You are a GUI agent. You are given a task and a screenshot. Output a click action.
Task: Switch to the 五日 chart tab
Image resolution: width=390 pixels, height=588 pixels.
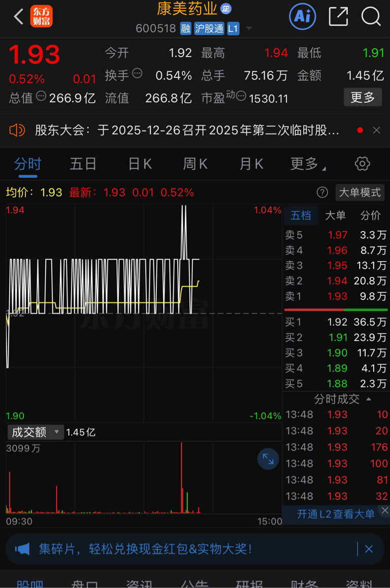tap(83, 164)
